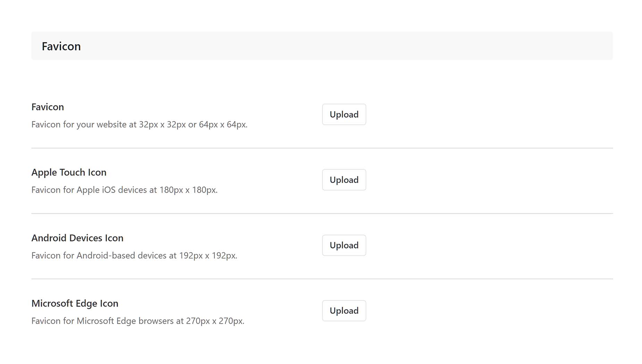
Task: Upload an Apple Touch Icon image
Action: 344,180
